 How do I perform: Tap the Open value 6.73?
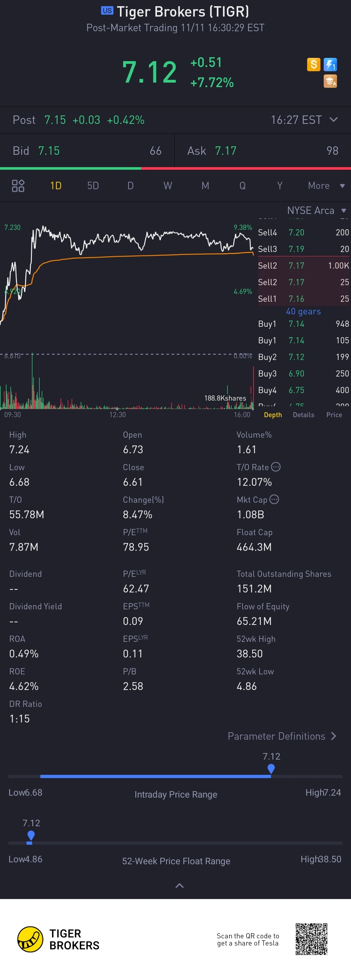click(x=133, y=449)
